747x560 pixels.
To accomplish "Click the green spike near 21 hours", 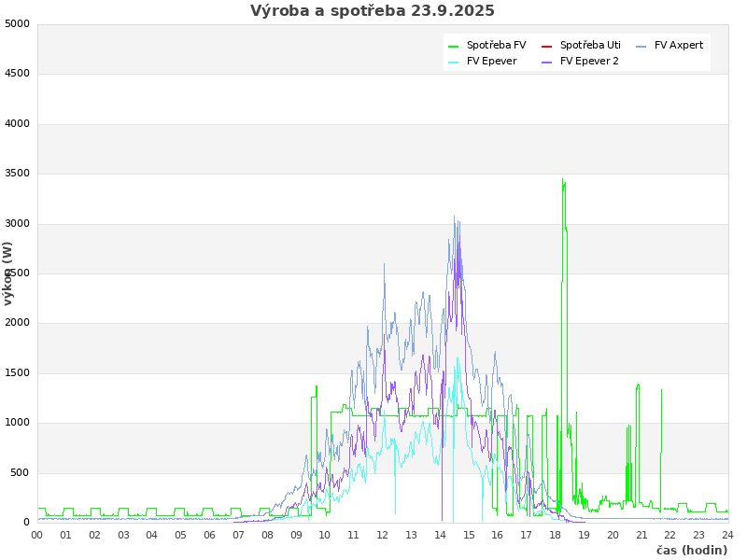I will [638, 385].
